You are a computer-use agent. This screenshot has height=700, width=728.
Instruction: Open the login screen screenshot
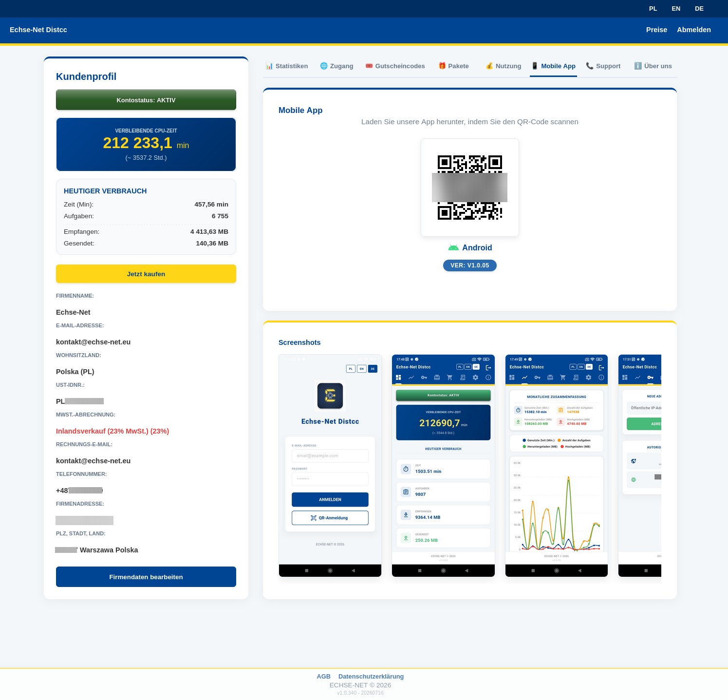click(x=330, y=466)
